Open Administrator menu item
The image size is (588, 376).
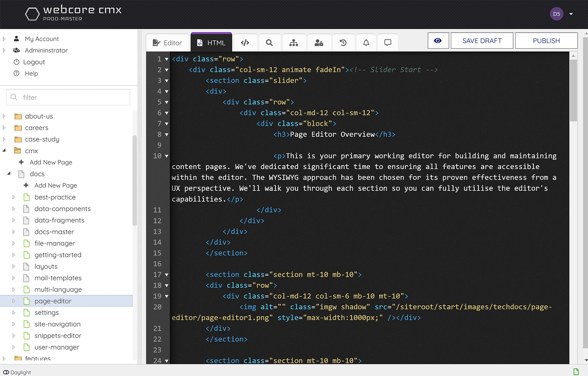pyautogui.click(x=46, y=50)
